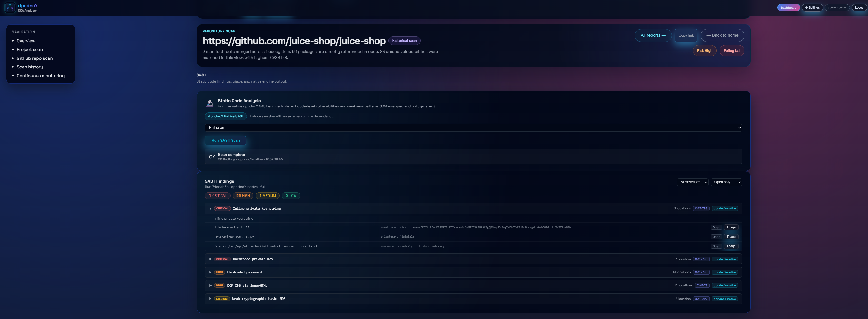Open Continuous monitoring in navigation
868x319 pixels.
(x=41, y=76)
